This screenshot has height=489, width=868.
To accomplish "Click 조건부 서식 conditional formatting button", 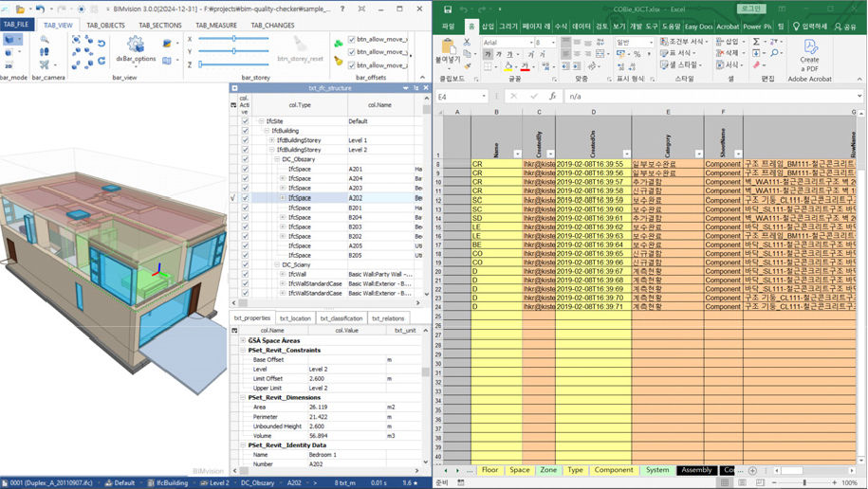I will pos(685,42).
